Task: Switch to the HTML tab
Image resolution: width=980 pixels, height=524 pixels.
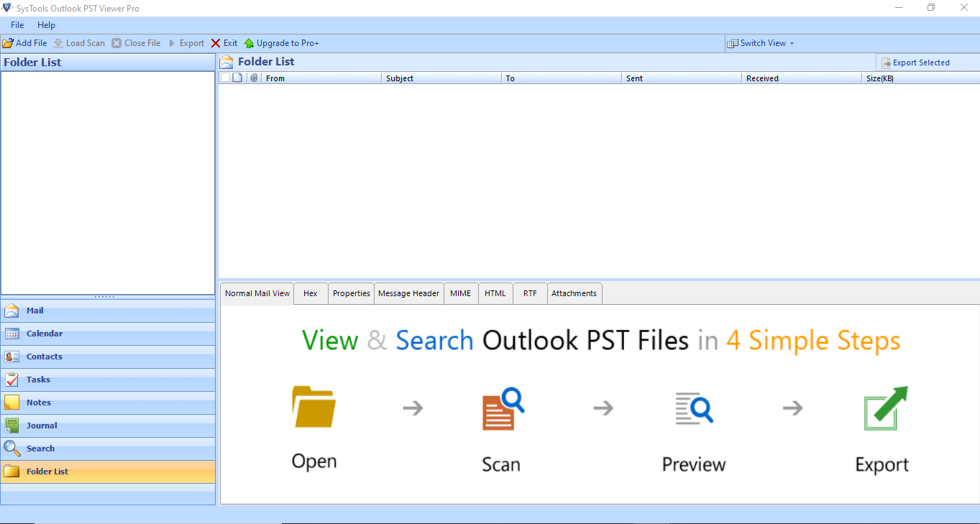Action: (495, 293)
